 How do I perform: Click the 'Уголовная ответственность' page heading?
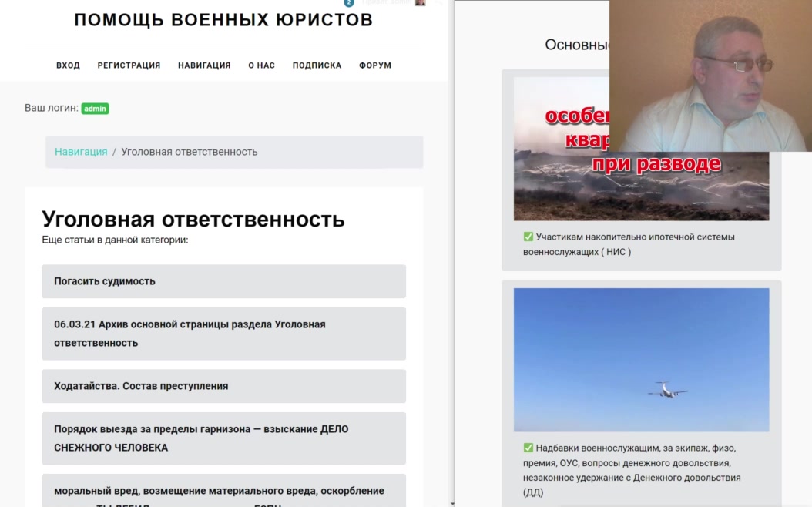coord(193,219)
